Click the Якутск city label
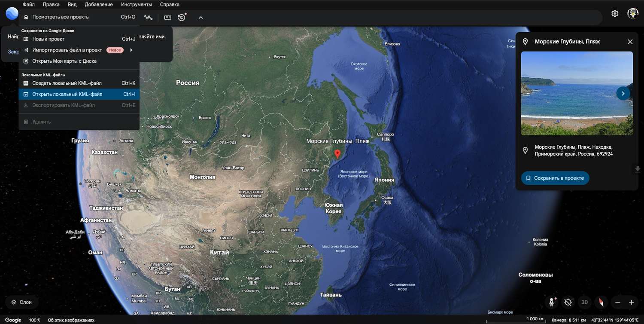 click(x=279, y=57)
